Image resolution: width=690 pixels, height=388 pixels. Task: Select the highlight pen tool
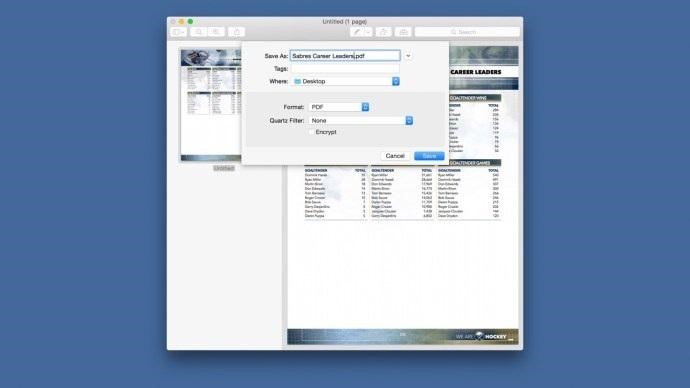tap(357, 32)
